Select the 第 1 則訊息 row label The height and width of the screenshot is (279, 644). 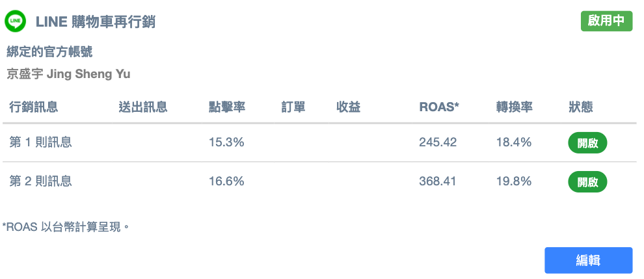40,142
